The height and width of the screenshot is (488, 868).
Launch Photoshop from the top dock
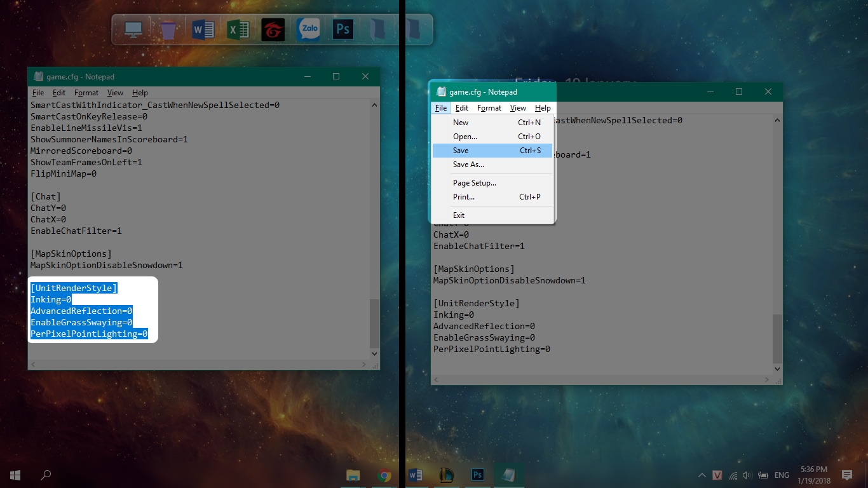click(x=343, y=30)
